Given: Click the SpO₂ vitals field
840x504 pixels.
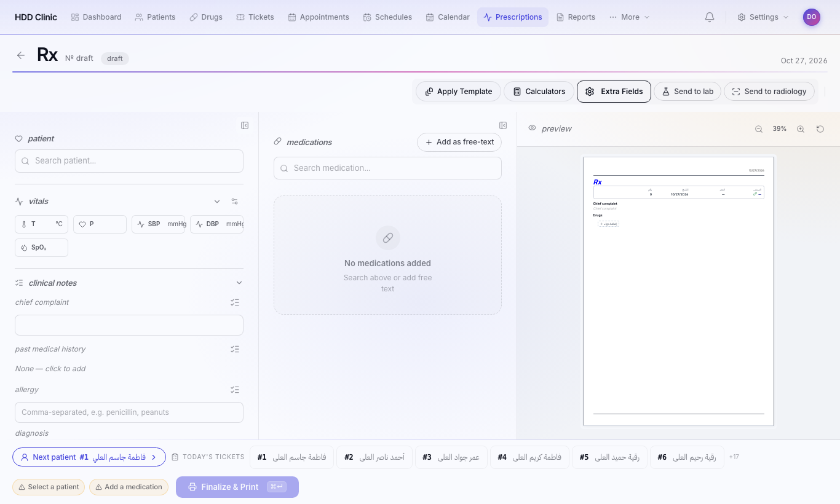Looking at the screenshot, I should tap(41, 248).
